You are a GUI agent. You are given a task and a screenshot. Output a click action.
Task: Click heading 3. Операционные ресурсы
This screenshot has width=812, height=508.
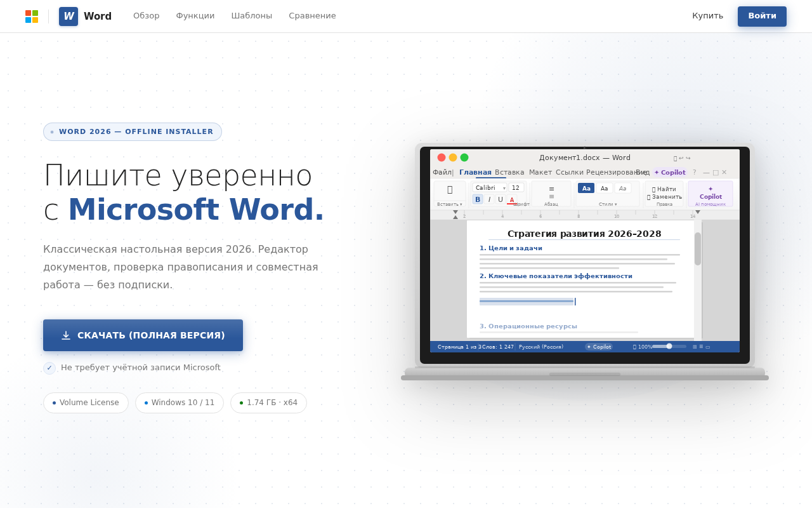pos(528,326)
